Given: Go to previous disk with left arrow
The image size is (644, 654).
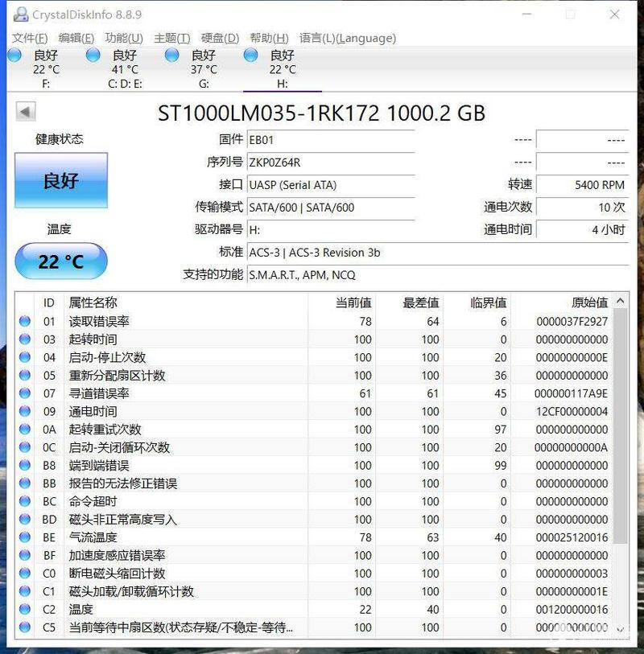Looking at the screenshot, I should 26,111.
